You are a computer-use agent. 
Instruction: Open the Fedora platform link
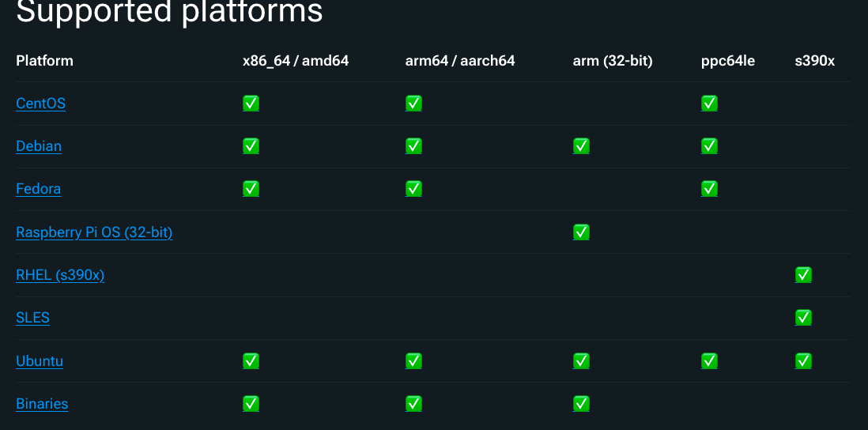coord(38,189)
